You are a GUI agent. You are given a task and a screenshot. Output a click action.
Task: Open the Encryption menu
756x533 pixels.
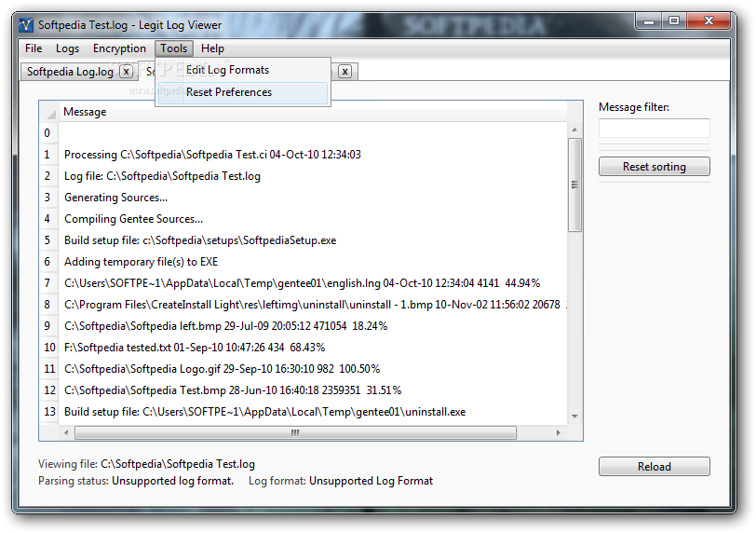(x=119, y=48)
